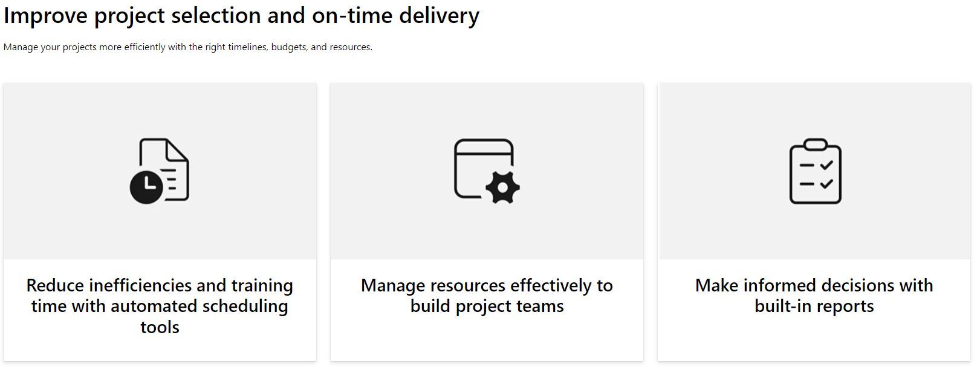980x367 pixels.
Task: Click the gray image area of the reports card
Action: pyautogui.click(x=814, y=171)
